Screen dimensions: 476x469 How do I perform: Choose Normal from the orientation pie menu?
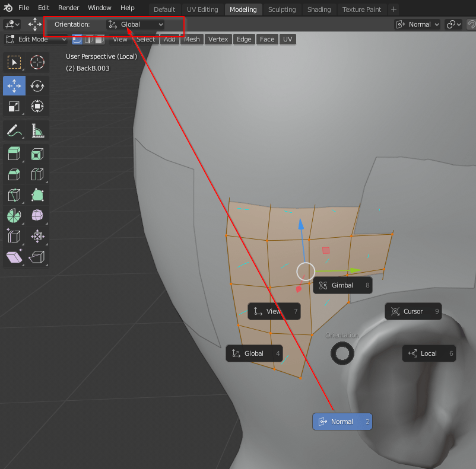pyautogui.click(x=342, y=421)
